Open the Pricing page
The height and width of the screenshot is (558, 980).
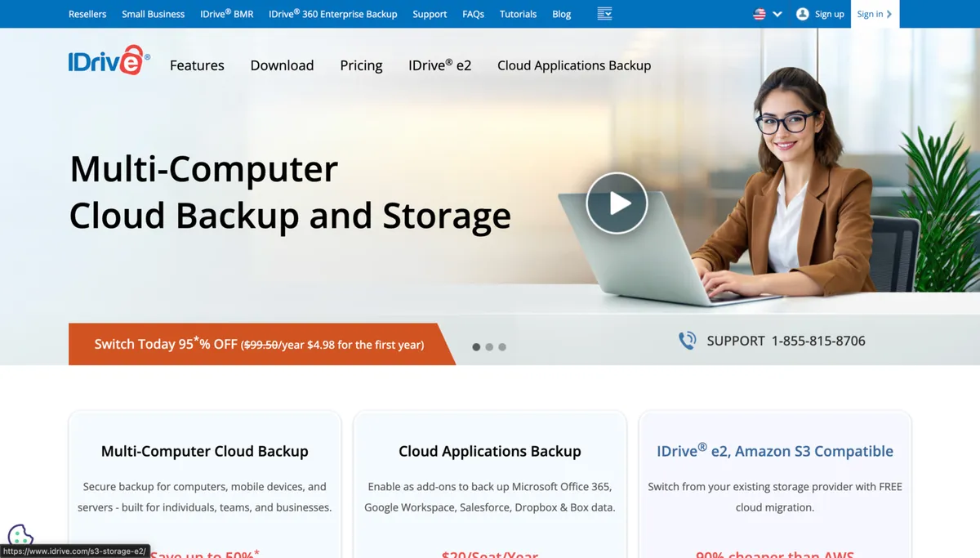361,65
